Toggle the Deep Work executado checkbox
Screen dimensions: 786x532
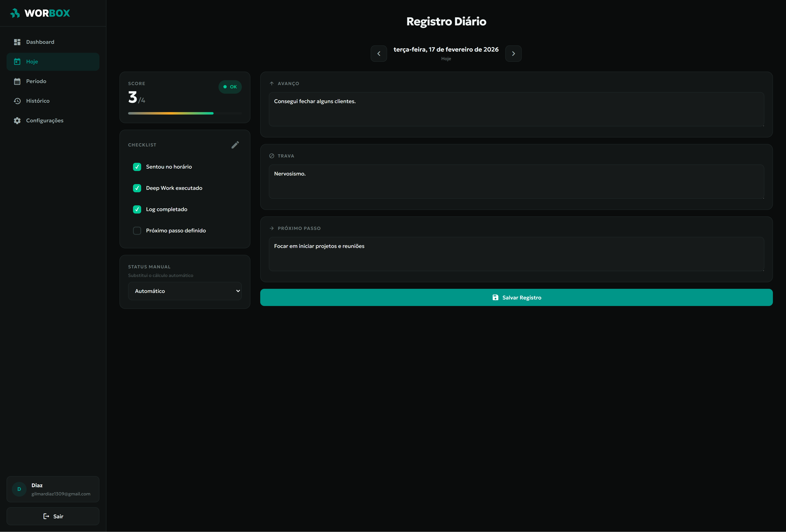(x=137, y=188)
